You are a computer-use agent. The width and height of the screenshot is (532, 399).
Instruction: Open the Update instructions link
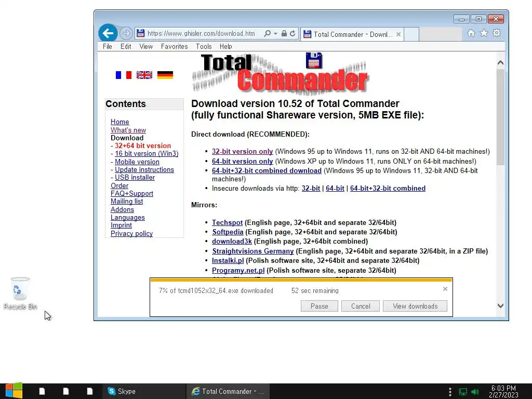click(x=144, y=170)
